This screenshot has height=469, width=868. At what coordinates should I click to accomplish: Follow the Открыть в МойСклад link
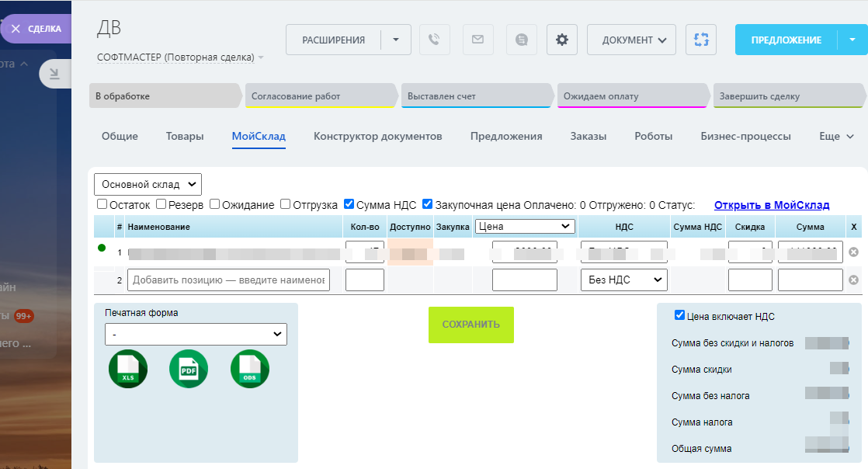pyautogui.click(x=772, y=205)
